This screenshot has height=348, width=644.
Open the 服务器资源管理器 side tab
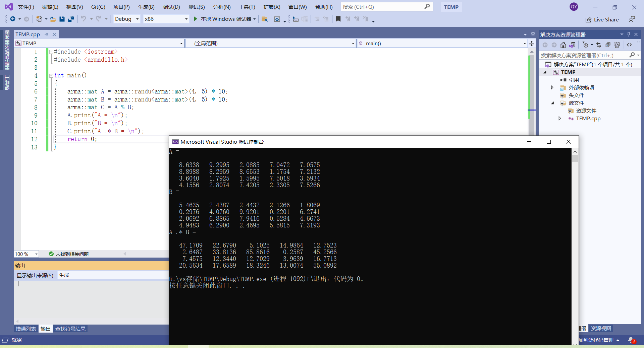point(7,50)
